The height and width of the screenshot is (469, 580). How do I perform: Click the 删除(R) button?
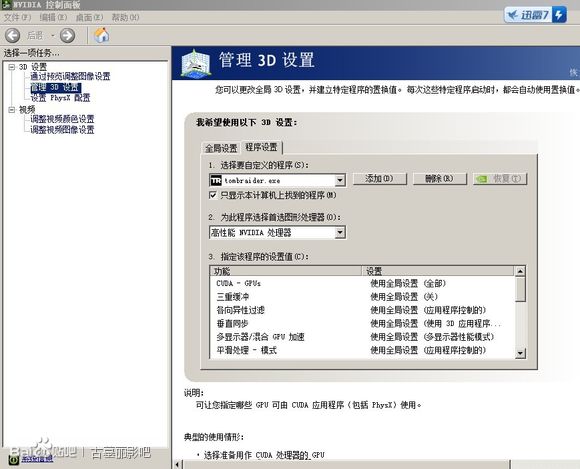[x=439, y=179]
